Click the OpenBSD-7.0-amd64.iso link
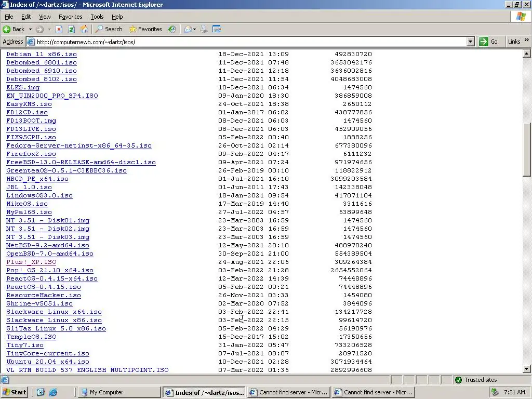The width and height of the screenshot is (532, 399). pyautogui.click(x=49, y=254)
